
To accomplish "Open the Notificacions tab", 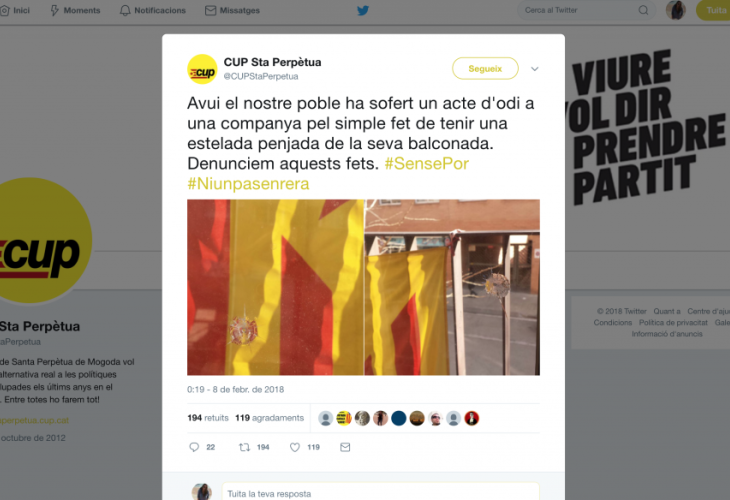I will [153, 10].
